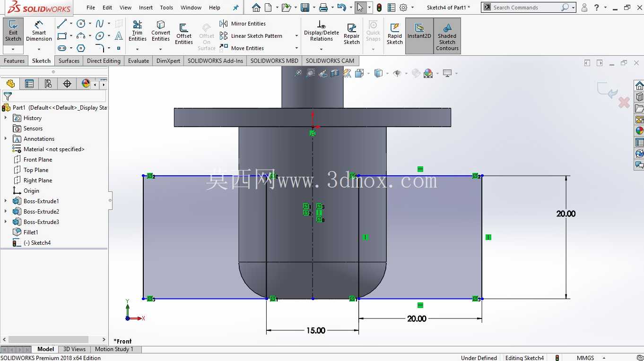Open the Repair Sketch tool
The width and height of the screenshot is (644, 361).
(351, 34)
